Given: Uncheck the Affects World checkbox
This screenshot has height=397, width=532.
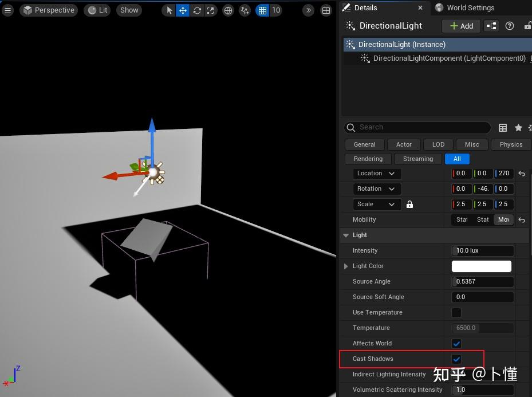Looking at the screenshot, I should tap(456, 343).
